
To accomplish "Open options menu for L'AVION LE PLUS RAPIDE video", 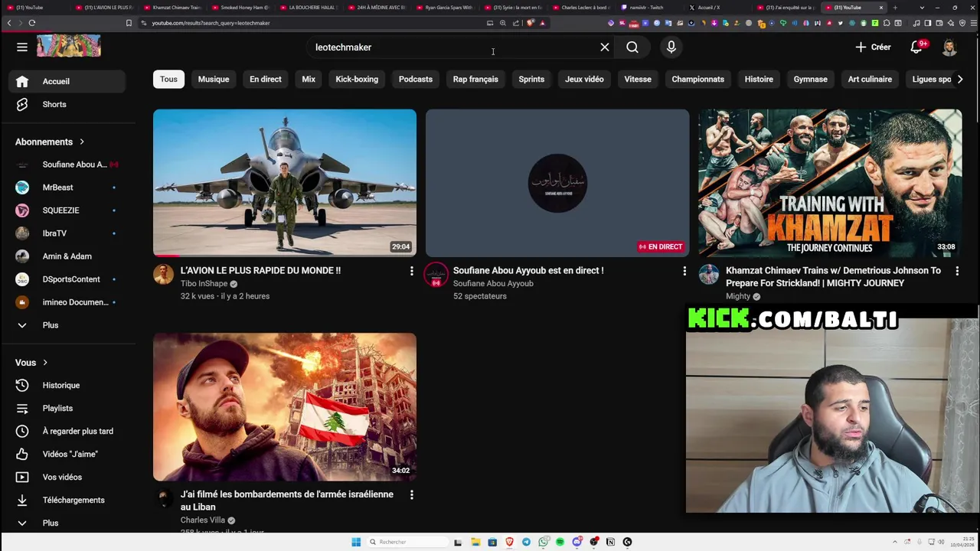I will (x=411, y=271).
